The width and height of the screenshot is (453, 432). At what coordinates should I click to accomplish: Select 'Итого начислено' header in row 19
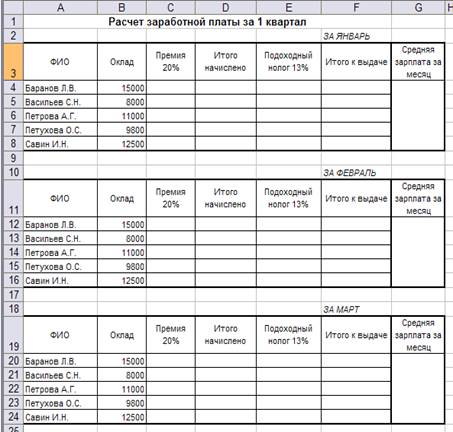point(226,335)
